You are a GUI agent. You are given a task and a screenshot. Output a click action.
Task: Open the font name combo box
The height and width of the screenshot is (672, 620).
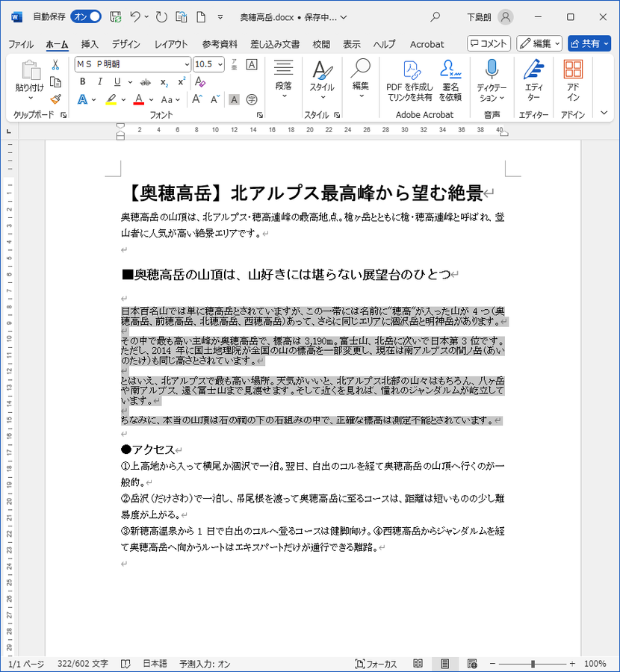133,64
